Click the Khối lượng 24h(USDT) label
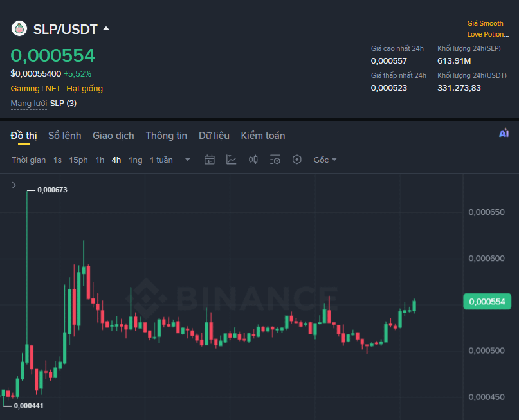The width and height of the screenshot is (519, 420). [472, 75]
